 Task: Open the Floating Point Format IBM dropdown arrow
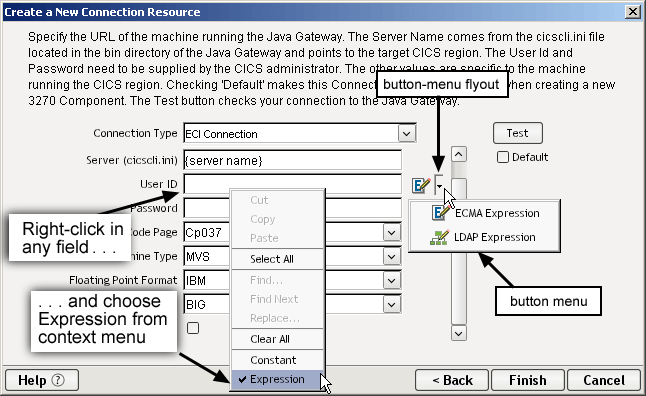[x=391, y=281]
